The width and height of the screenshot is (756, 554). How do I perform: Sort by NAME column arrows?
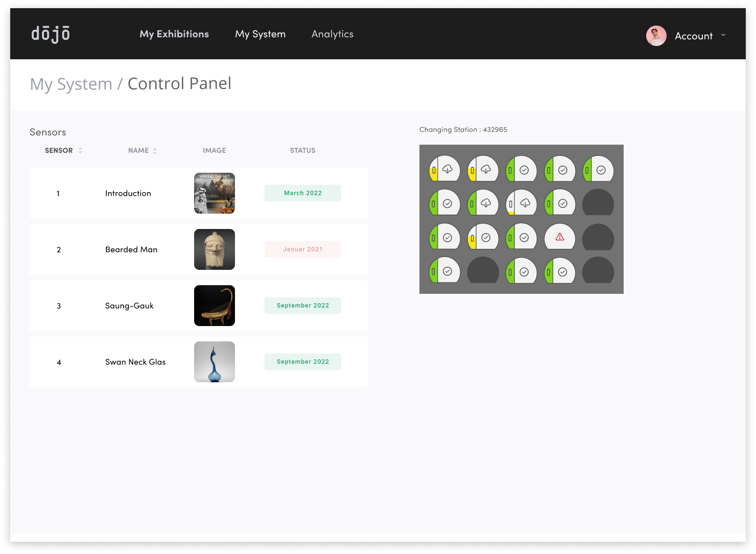point(155,151)
